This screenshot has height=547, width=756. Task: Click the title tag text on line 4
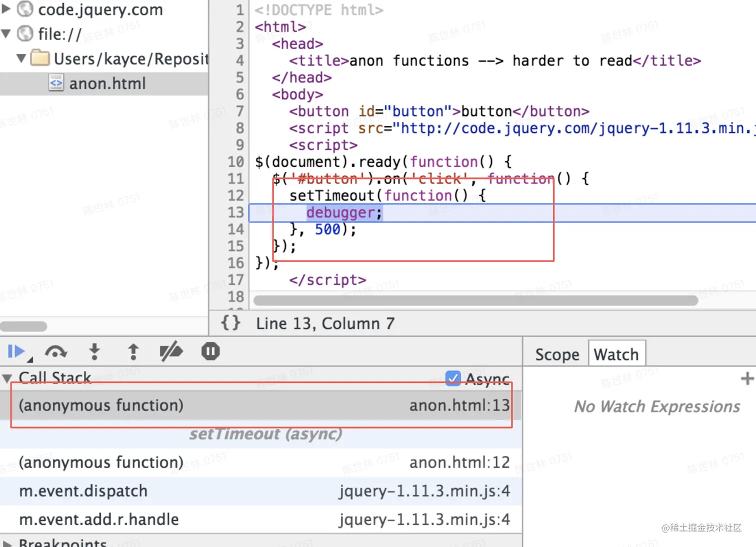[491, 61]
